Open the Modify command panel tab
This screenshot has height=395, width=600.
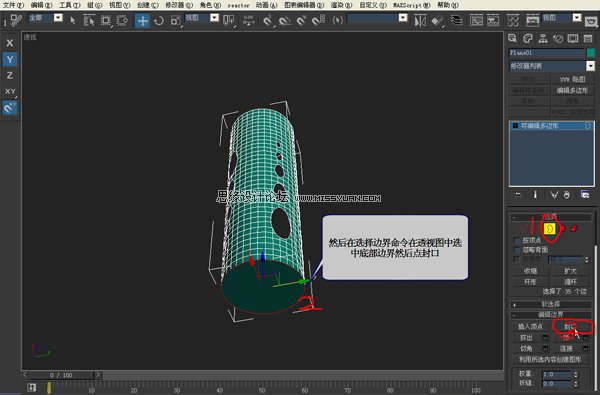point(528,38)
